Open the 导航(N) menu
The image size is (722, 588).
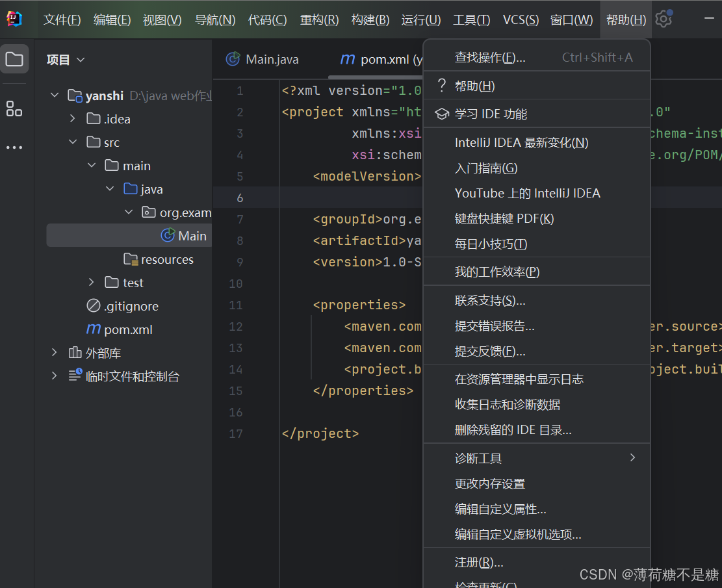pos(215,19)
